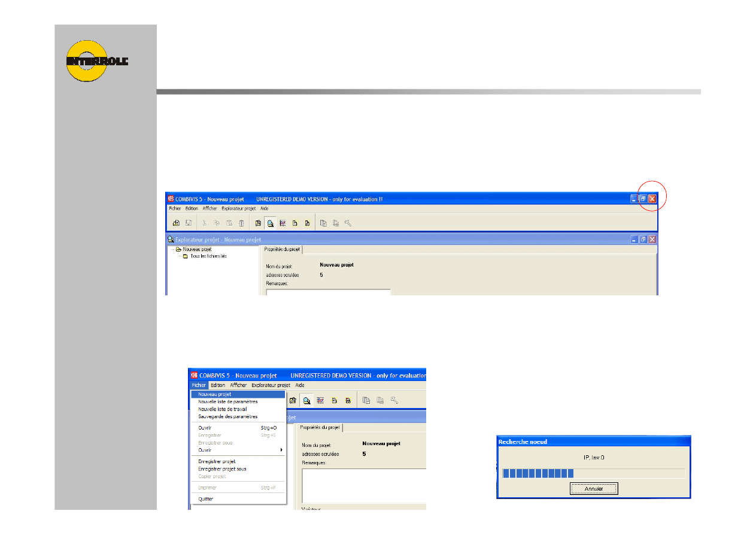Image resolution: width=756 pixels, height=535 pixels.
Task: Click the Recherche noeud progress bar
Action: click(593, 473)
